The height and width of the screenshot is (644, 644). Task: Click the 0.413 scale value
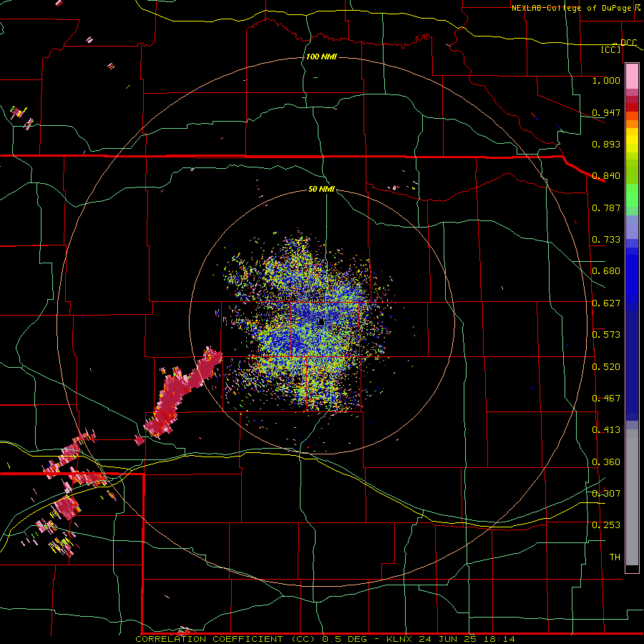(606, 430)
